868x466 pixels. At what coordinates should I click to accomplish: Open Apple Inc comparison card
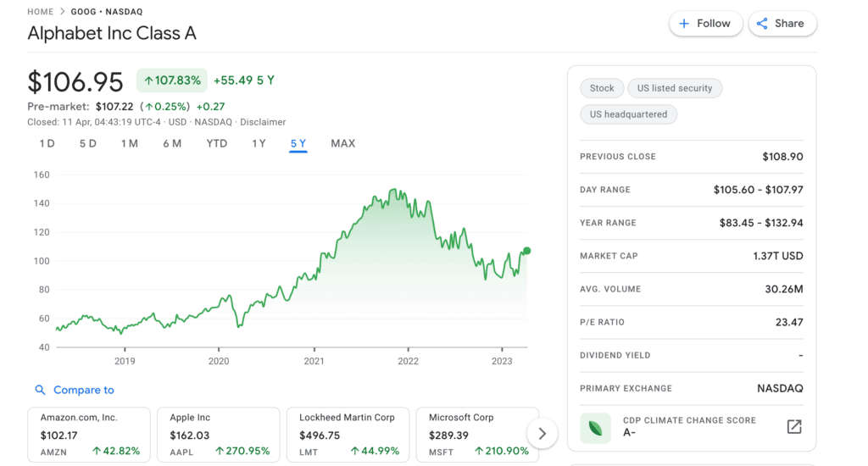pyautogui.click(x=219, y=435)
